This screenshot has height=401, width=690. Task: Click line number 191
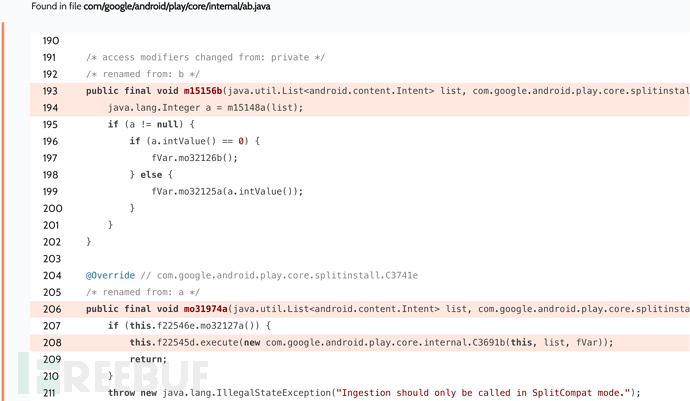coord(49,57)
